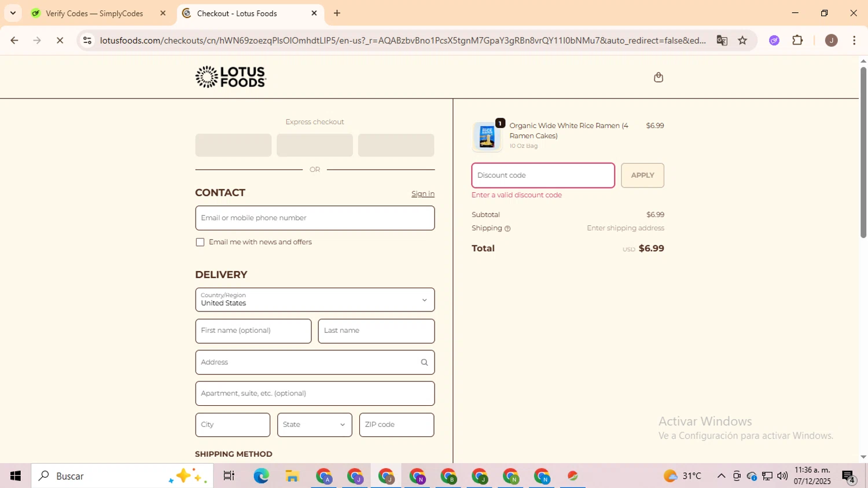Select the Checkout - Lotus Foods tab
Image resolution: width=868 pixels, height=488 pixels.
pos(250,13)
